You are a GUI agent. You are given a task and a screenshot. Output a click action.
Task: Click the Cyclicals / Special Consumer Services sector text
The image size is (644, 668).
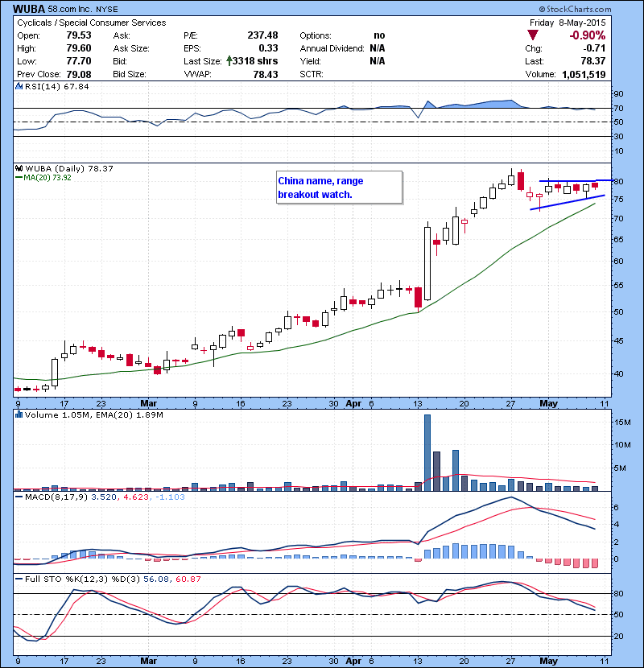pos(92,23)
